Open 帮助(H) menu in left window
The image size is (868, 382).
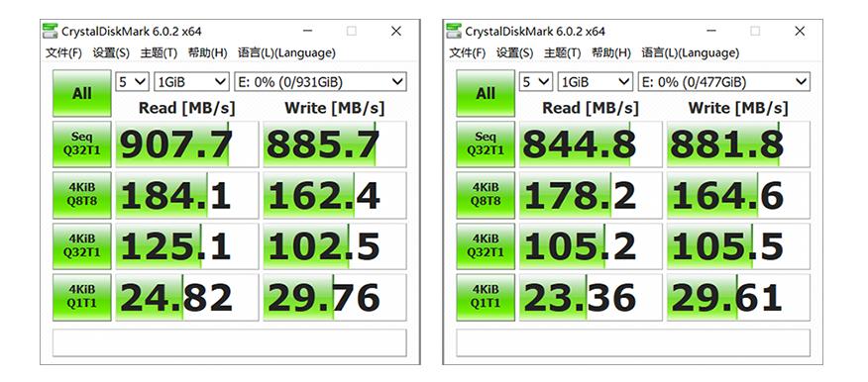(208, 53)
